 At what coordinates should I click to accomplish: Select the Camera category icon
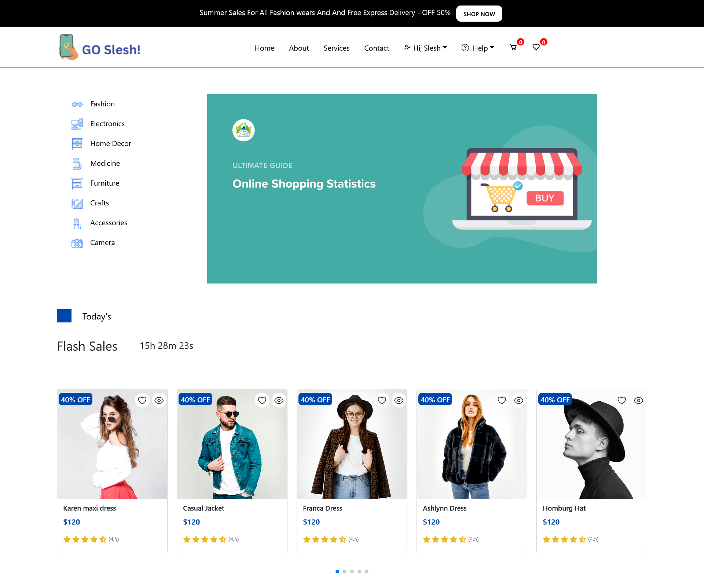coord(77,243)
